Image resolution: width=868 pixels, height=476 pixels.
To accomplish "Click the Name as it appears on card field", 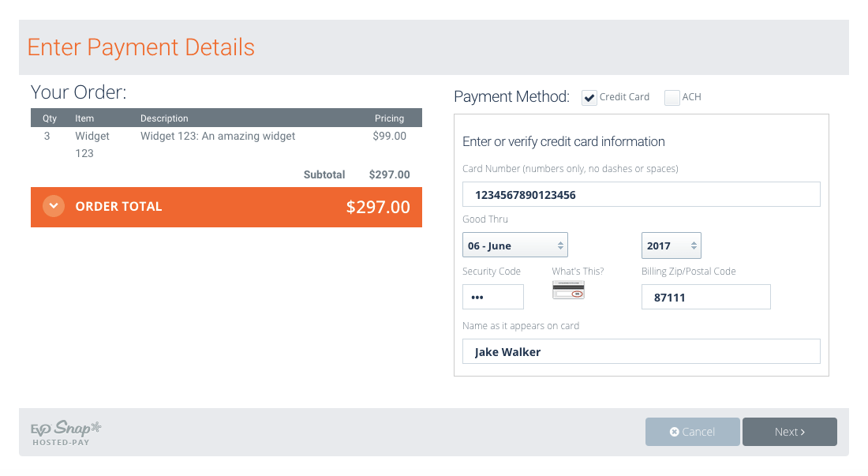I will pos(641,351).
